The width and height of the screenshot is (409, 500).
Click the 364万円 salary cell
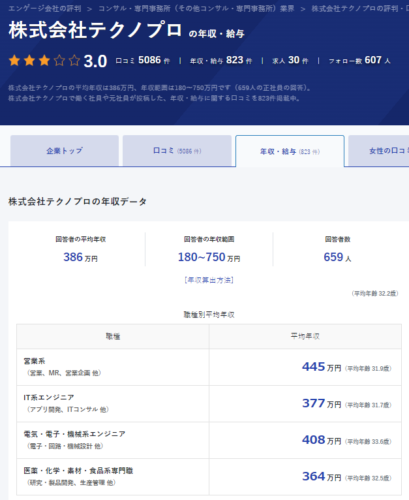(305, 477)
